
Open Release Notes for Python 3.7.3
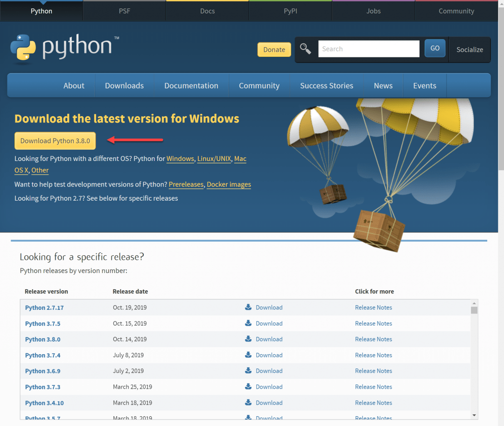pyautogui.click(x=373, y=387)
